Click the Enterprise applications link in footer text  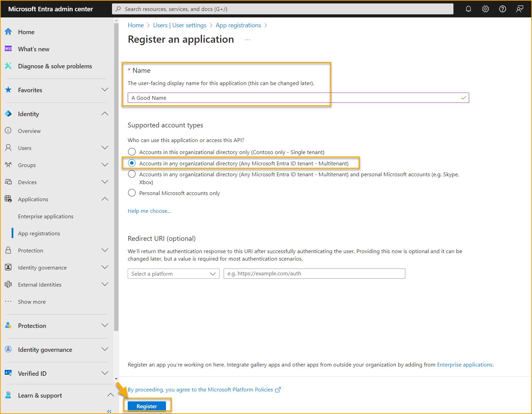click(x=465, y=365)
